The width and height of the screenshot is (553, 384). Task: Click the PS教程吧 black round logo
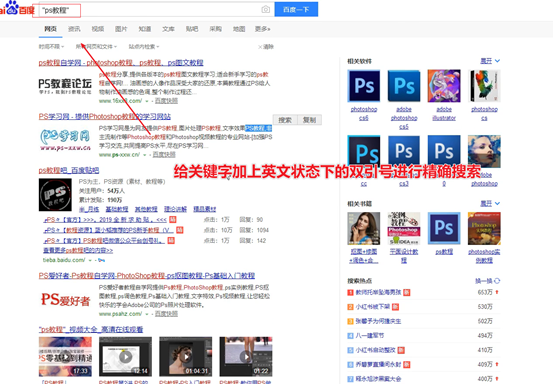55,195
